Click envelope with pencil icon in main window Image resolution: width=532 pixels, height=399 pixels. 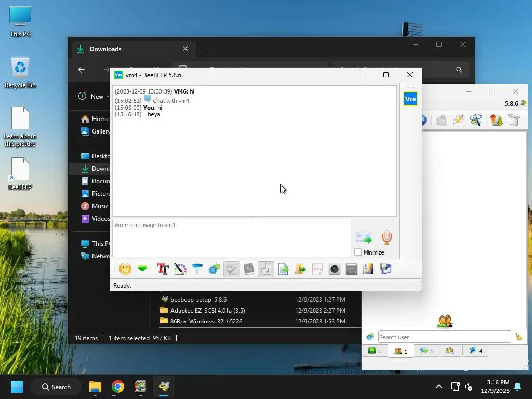(458, 120)
